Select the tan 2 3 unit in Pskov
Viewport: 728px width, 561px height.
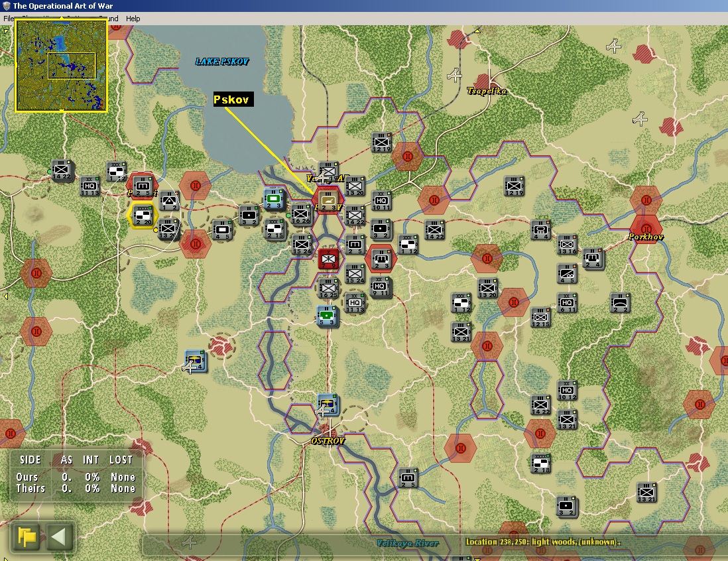coord(328,200)
